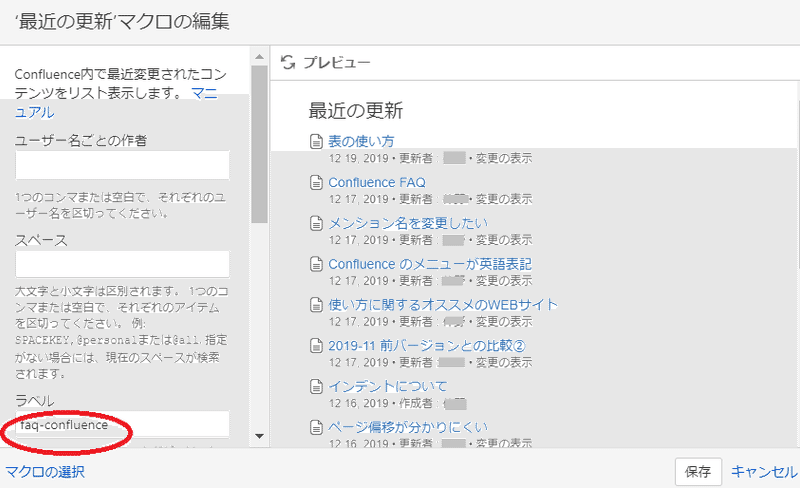
Task: Open メンション名を変更したい page link
Action: pyautogui.click(x=408, y=223)
